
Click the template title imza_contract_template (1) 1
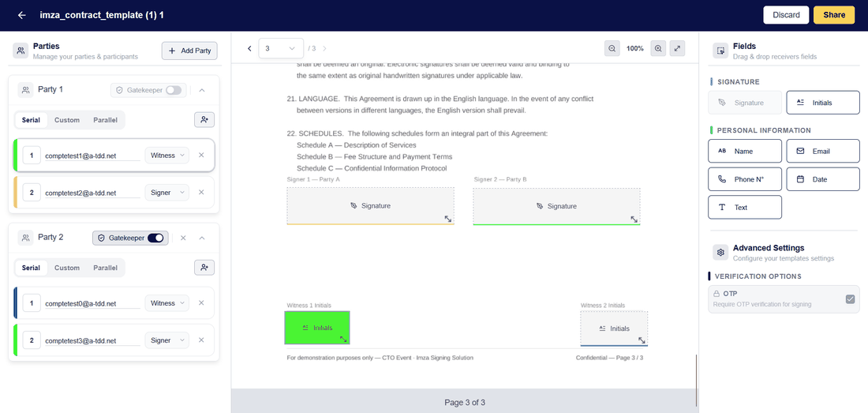click(101, 15)
